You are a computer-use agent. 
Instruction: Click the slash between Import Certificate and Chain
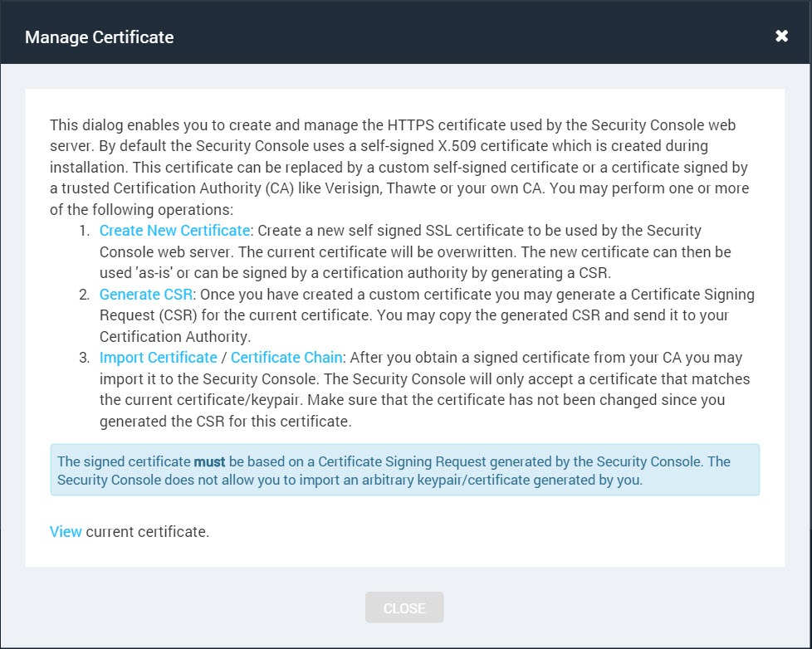223,359
